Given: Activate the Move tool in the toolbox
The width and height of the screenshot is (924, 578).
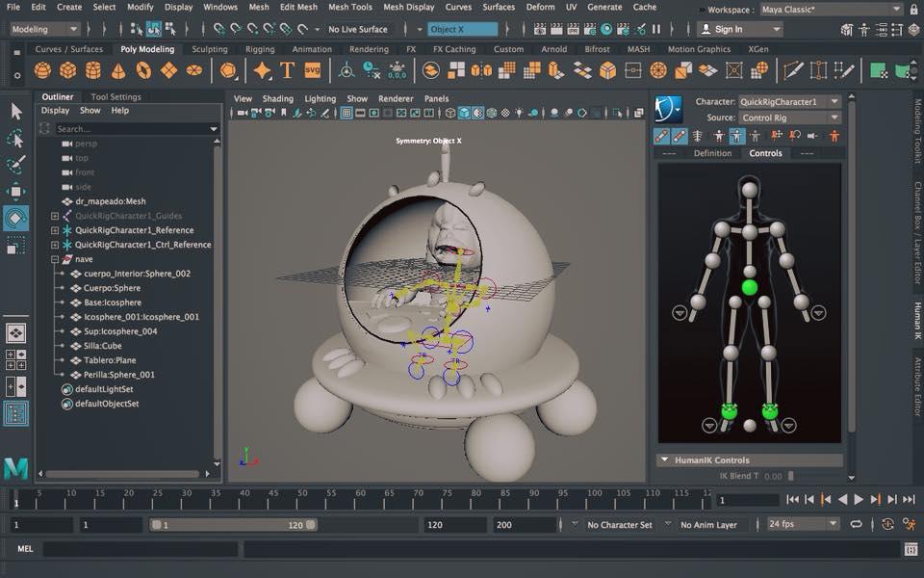Looking at the screenshot, I should pos(16,192).
